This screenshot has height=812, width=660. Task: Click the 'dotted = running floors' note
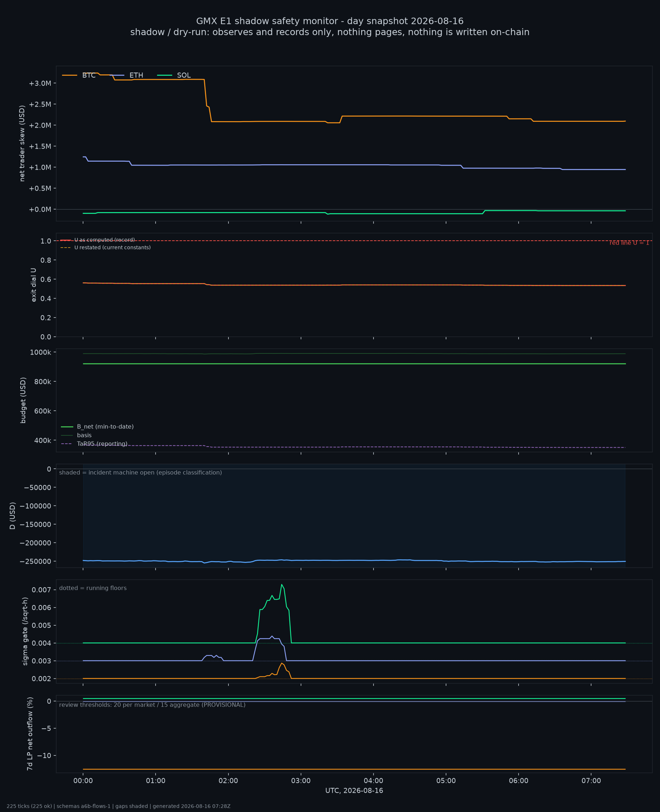coord(93,588)
